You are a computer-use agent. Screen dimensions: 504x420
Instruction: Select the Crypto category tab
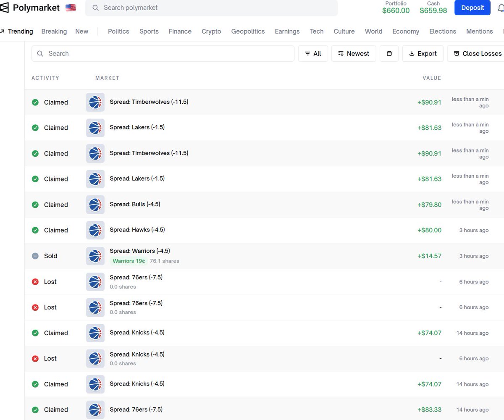[x=211, y=31]
